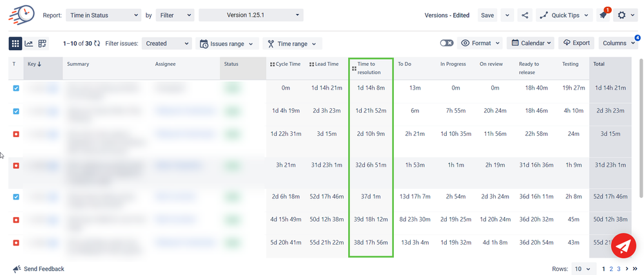This screenshot has height=275, width=644.
Task: Click the Save button
Action: [x=487, y=15]
